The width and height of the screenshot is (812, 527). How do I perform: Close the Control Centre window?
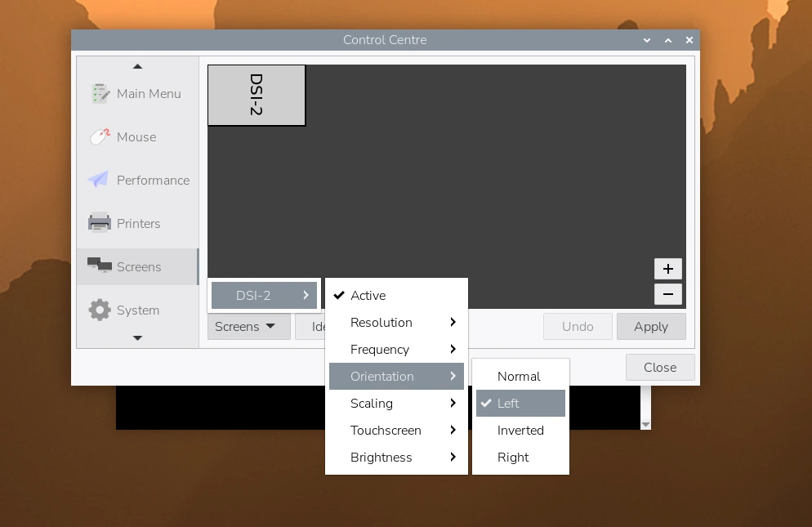click(x=689, y=40)
